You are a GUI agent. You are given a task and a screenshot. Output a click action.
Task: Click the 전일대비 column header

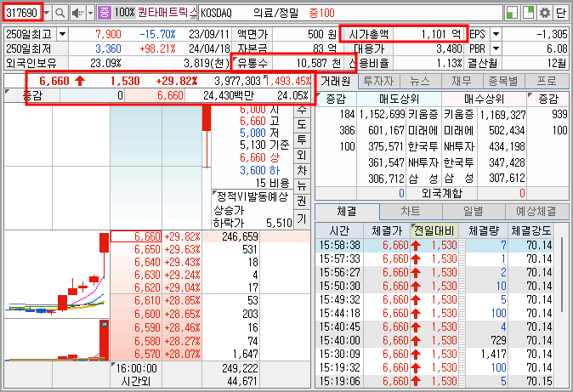coord(434,230)
